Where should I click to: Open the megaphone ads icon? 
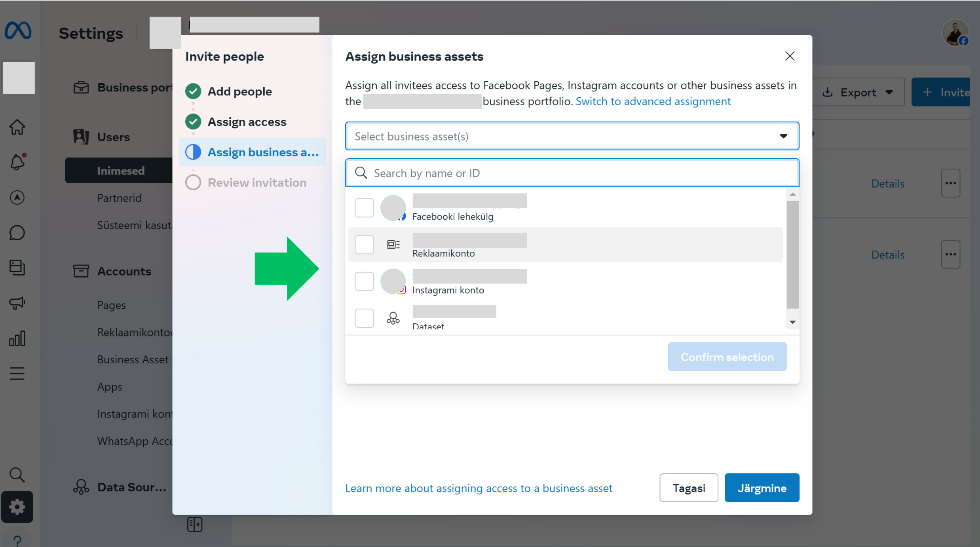coord(17,303)
